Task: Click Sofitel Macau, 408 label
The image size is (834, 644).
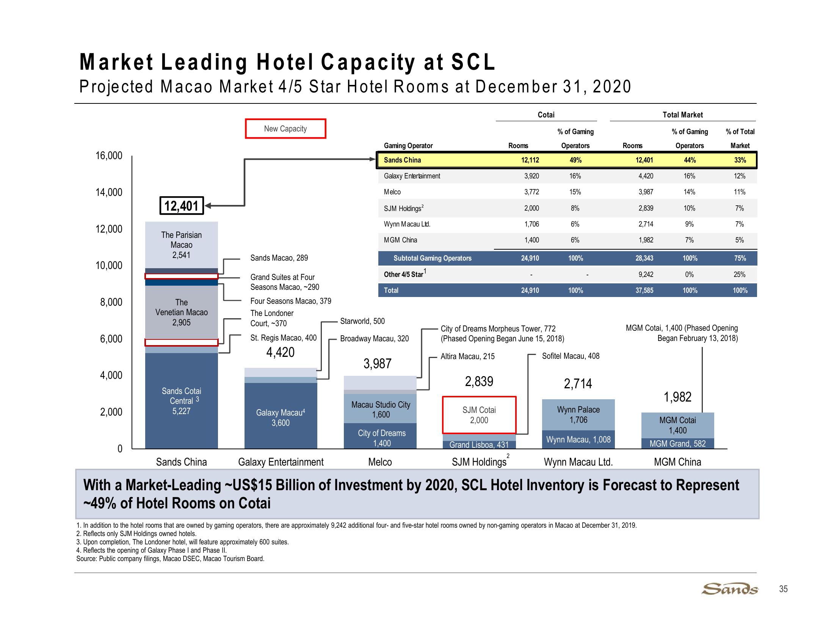Action: pyautogui.click(x=571, y=356)
